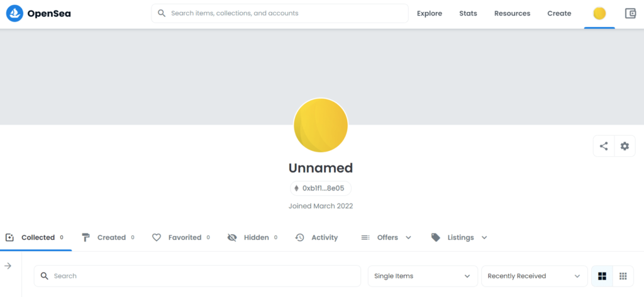Click the Activity history clock icon
The image size is (644, 297).
300,237
